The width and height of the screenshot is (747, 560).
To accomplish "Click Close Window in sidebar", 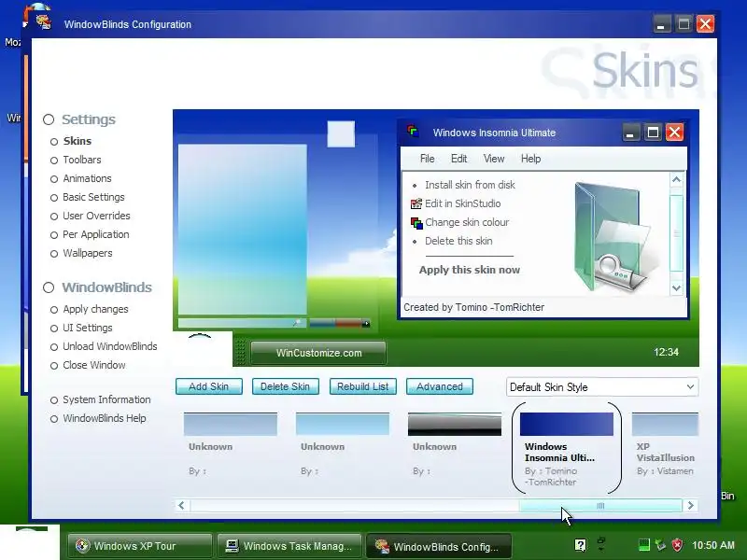I will click(x=94, y=365).
